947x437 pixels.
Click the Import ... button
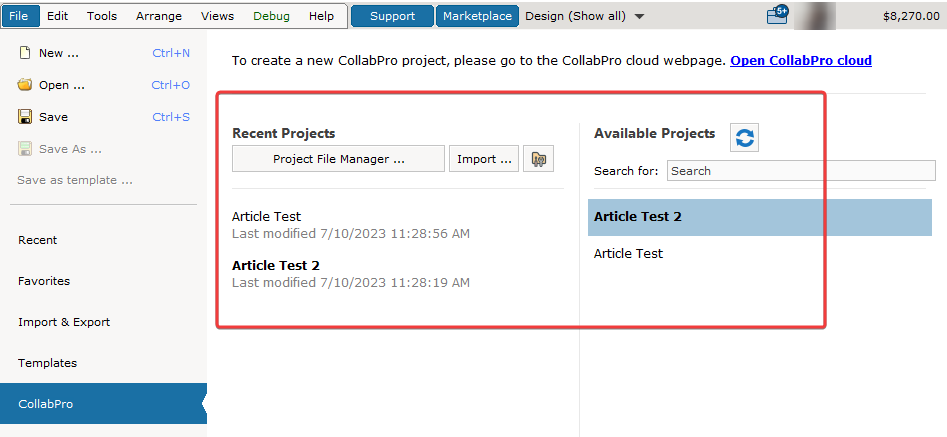click(x=484, y=159)
